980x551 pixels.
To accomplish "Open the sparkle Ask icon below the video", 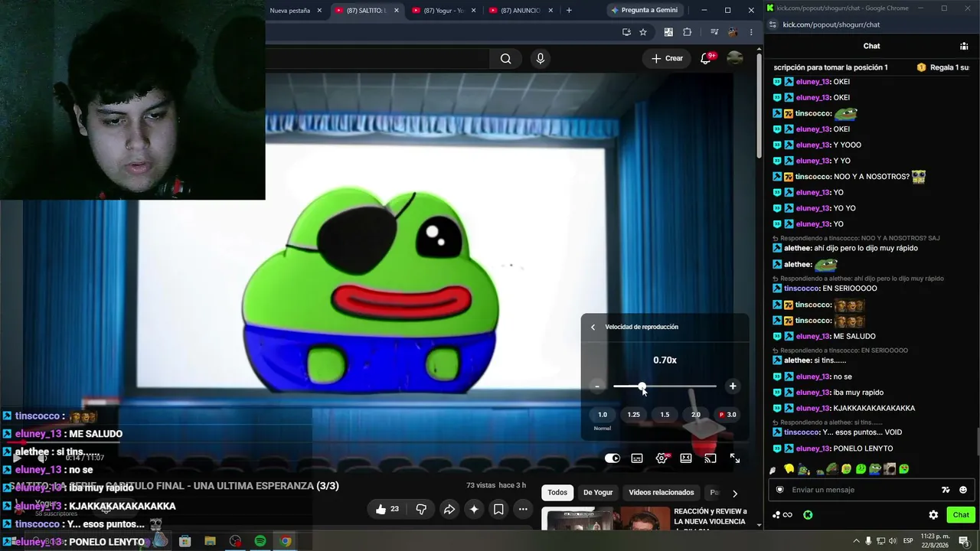I will pos(474,509).
